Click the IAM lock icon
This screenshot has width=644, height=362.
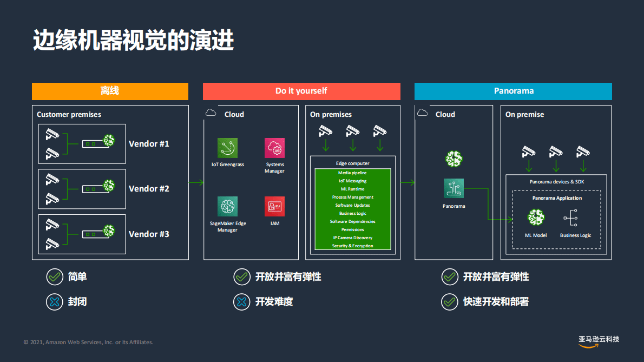(274, 207)
